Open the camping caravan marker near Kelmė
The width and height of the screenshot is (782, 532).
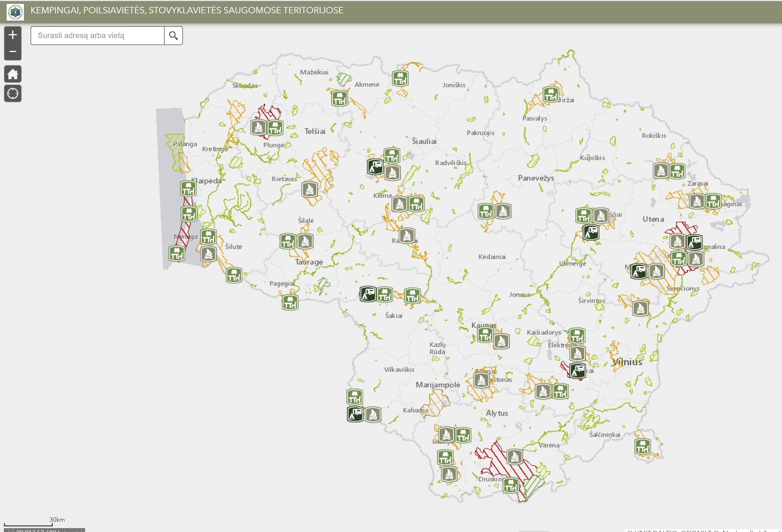coord(375,166)
